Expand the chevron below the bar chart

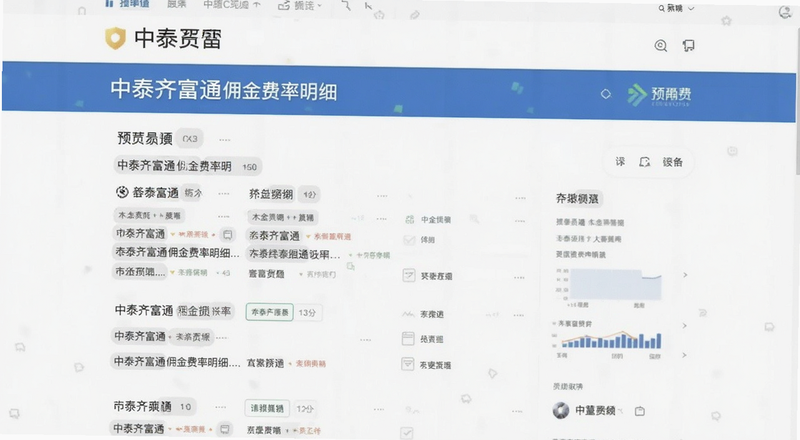tap(684, 355)
